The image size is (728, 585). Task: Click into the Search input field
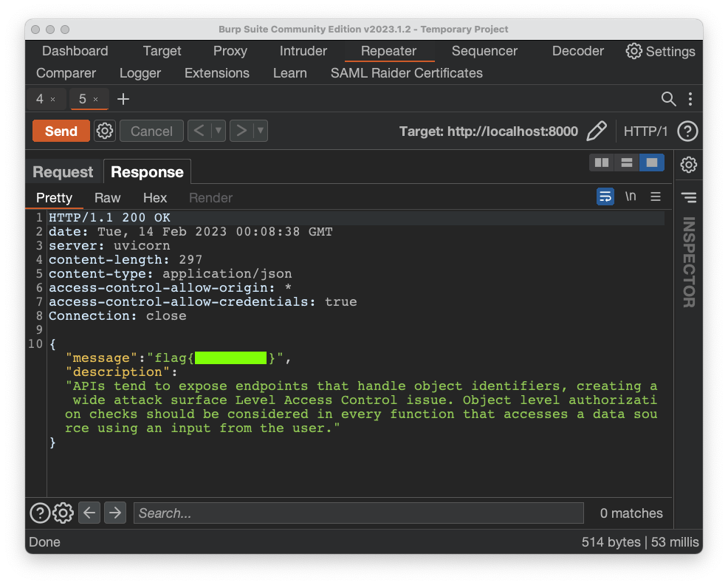[358, 513]
